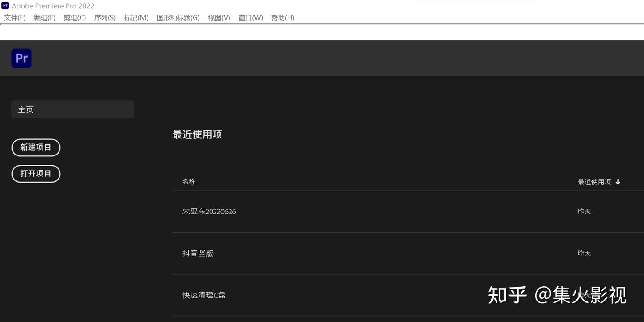Open the 帮助(H) menu
This screenshot has height=322, width=644.
tap(283, 18)
